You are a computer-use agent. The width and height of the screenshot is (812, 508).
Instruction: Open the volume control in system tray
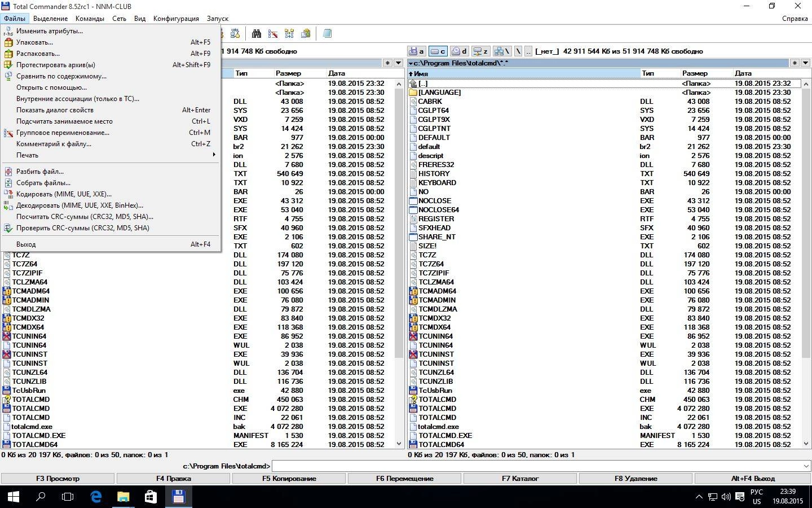pyautogui.click(x=726, y=497)
